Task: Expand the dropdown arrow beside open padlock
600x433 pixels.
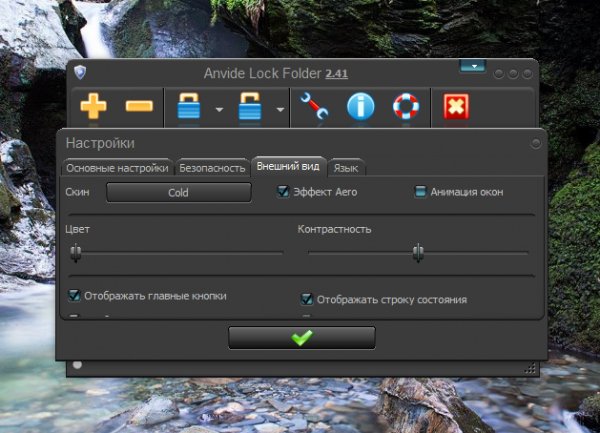Action: tap(280, 110)
